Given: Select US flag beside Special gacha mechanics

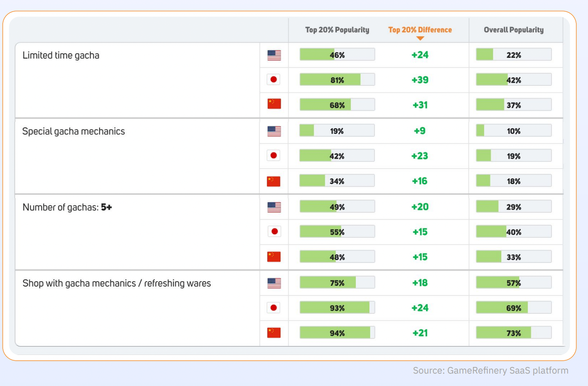Looking at the screenshot, I should [x=274, y=131].
